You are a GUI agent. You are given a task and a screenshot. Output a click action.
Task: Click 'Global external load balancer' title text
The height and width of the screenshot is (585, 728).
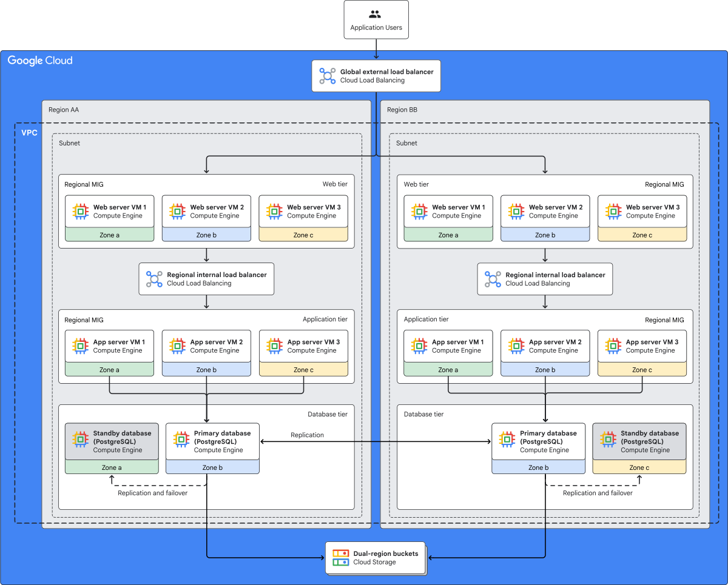(x=387, y=72)
